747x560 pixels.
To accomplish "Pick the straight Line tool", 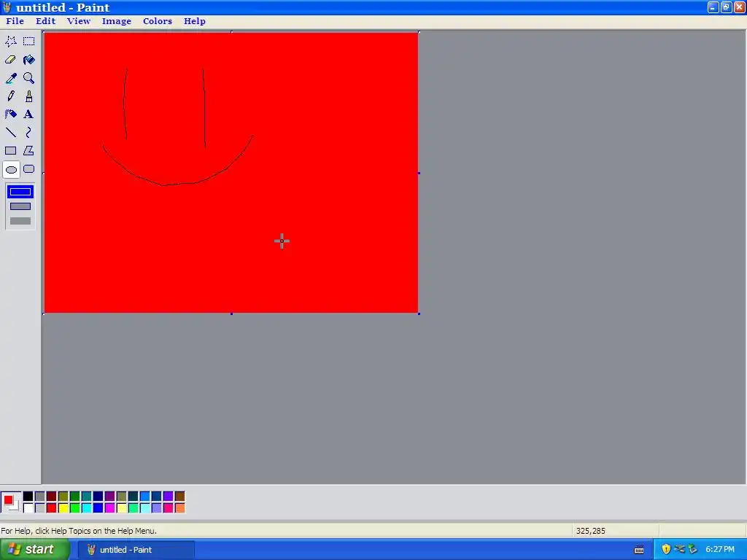I will click(11, 133).
